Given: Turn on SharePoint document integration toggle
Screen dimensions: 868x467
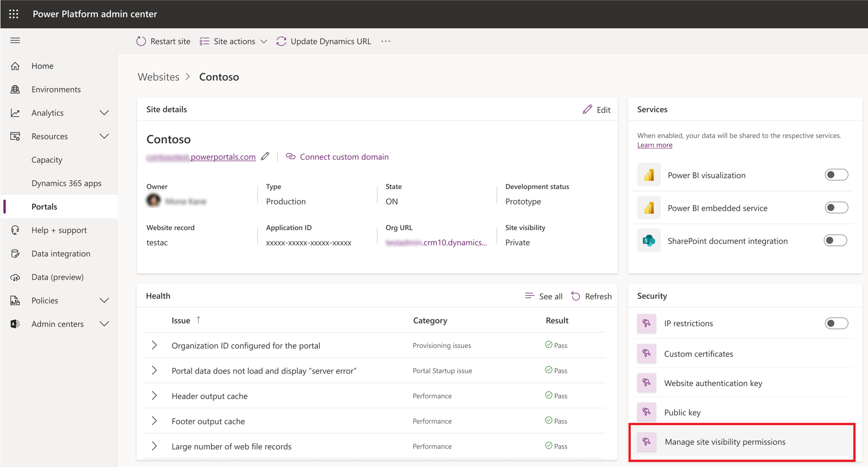Looking at the screenshot, I should point(835,240).
